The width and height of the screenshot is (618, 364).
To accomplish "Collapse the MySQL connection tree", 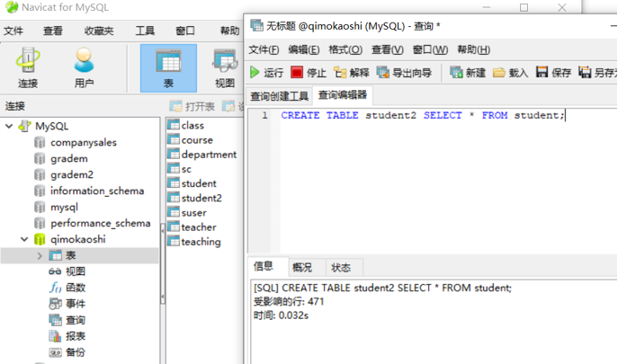I will [x=9, y=126].
